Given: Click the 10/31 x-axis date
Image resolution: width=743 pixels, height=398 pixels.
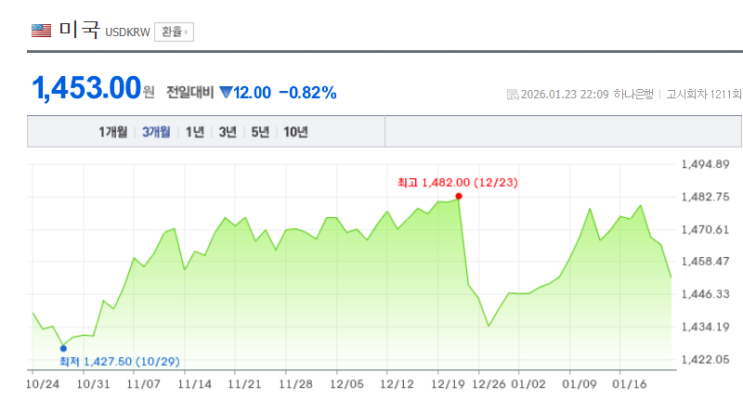Looking at the screenshot, I should click(93, 384).
